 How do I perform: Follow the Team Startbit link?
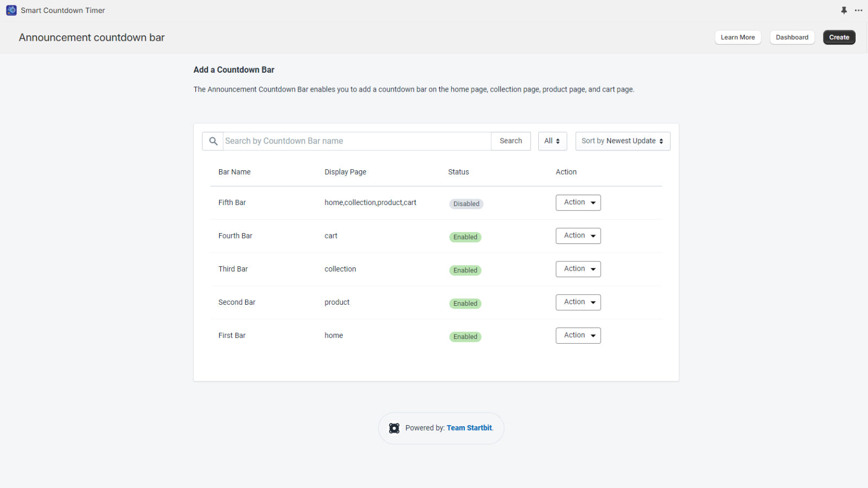(469, 428)
